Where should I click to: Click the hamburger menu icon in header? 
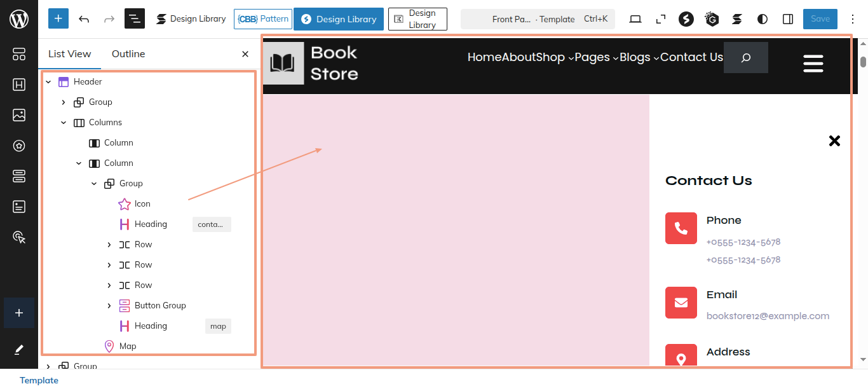click(813, 63)
